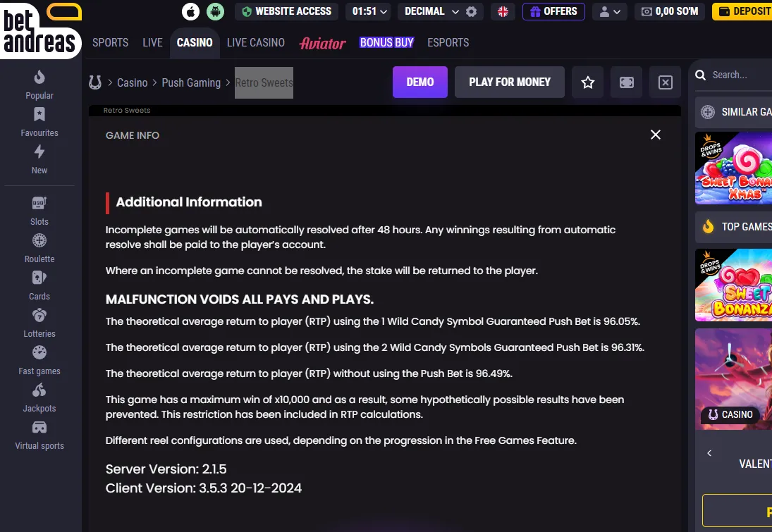The height and width of the screenshot is (532, 772).
Task: Click the Casino breadcrumb link
Action: (133, 82)
